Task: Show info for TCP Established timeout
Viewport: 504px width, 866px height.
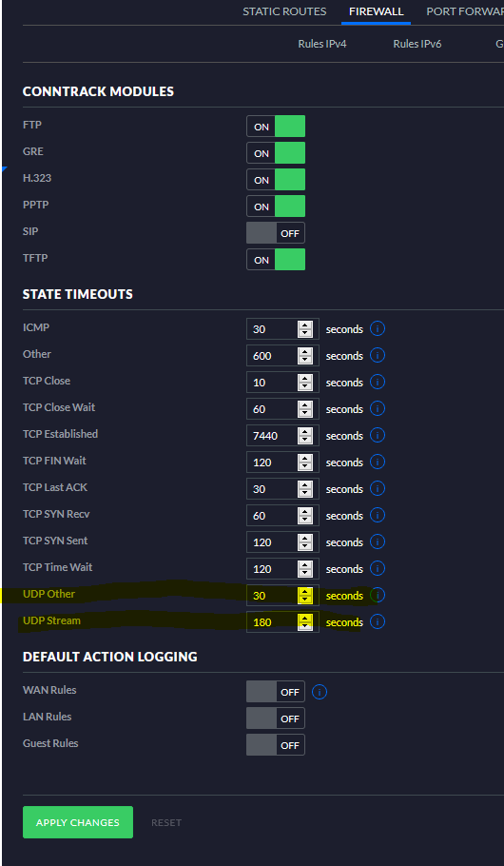Action: pos(377,435)
